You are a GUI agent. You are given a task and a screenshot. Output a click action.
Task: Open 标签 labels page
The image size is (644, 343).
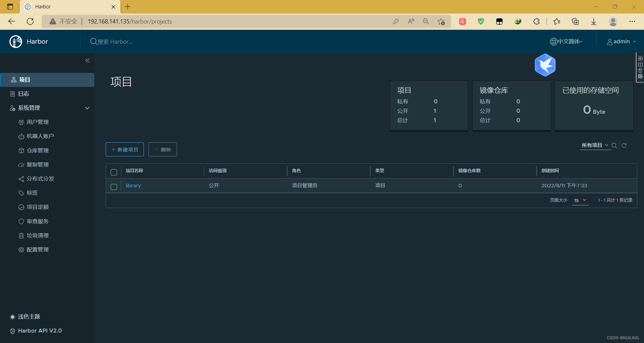(x=32, y=193)
